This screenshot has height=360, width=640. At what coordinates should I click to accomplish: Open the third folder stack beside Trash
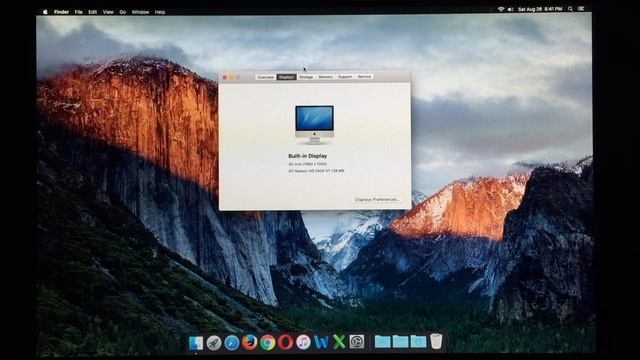pos(418,342)
